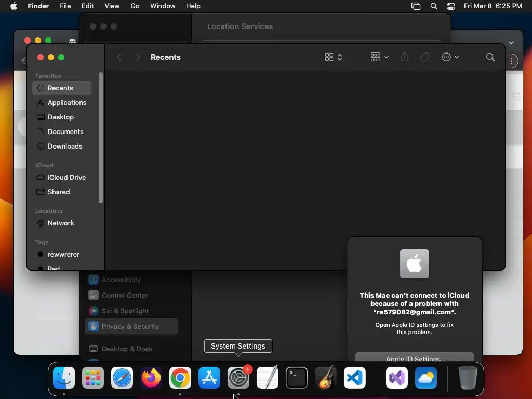Select Siri & Spotlight in System Settings

tap(131, 311)
